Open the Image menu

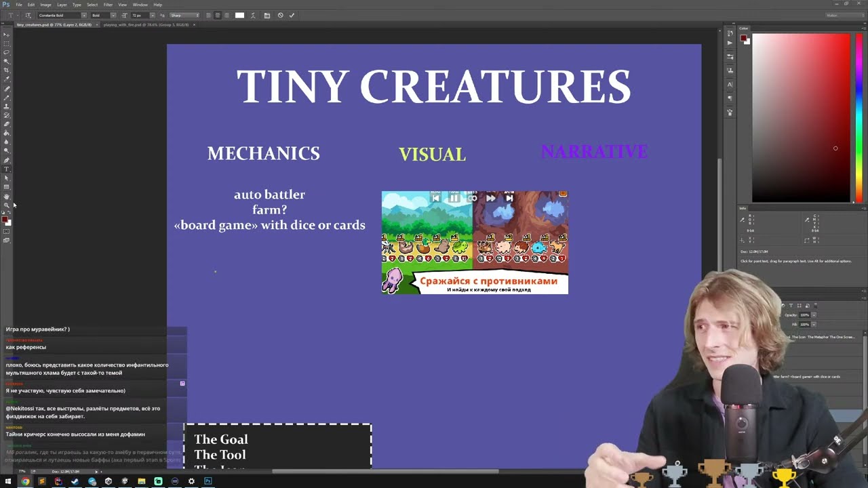pos(45,5)
